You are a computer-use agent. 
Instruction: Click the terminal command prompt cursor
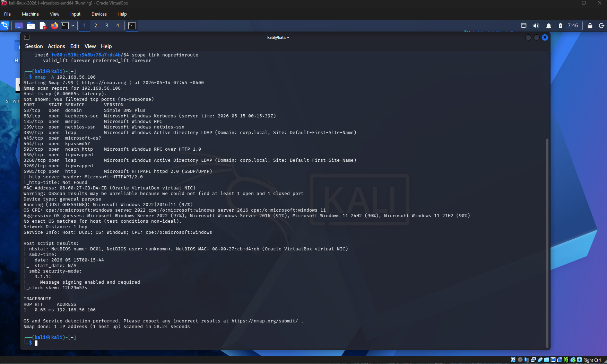36,343
